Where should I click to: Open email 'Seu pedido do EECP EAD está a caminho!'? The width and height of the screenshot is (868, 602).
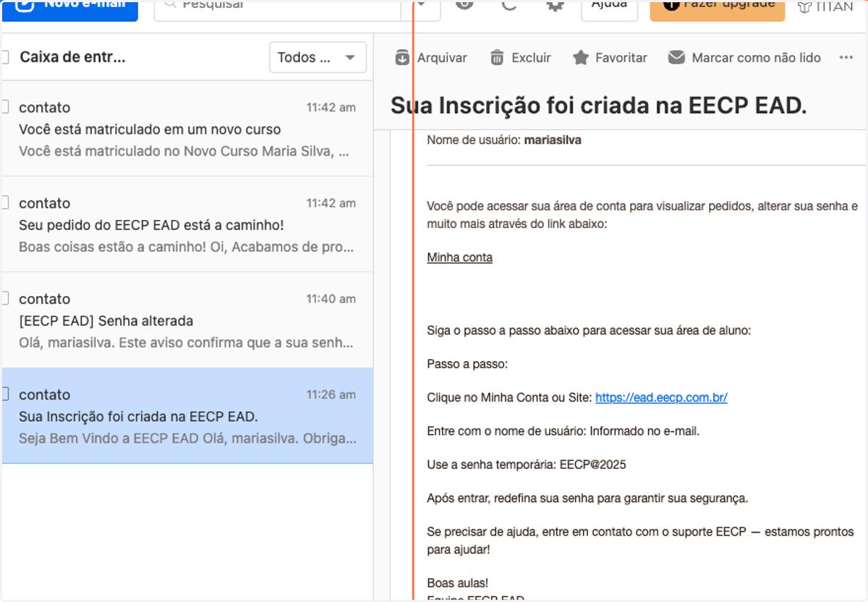coord(187,224)
